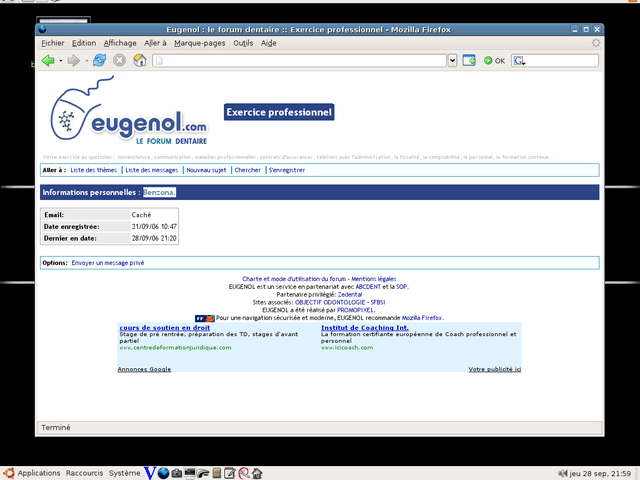Open the SFBSI associated site link
This screenshot has width=640, height=480.
point(378,302)
